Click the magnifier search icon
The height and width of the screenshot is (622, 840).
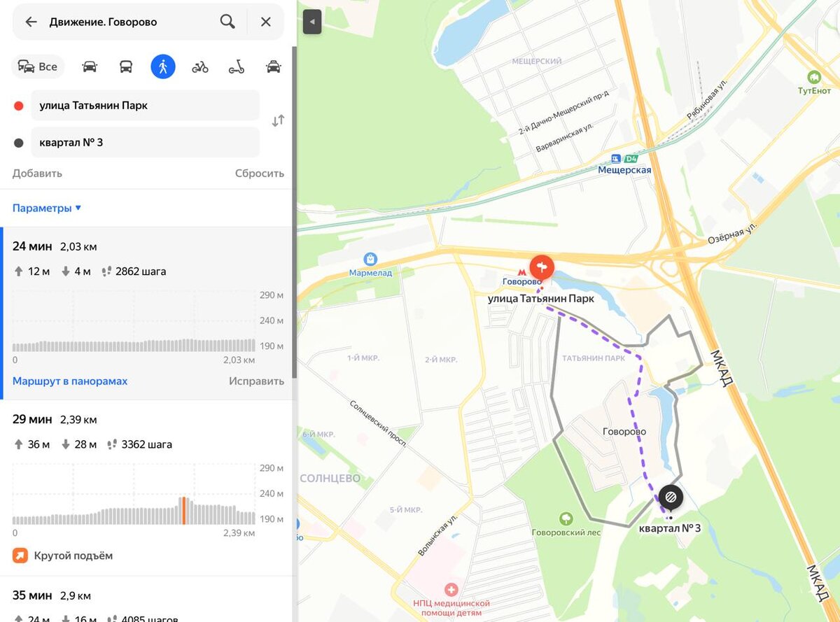[227, 22]
